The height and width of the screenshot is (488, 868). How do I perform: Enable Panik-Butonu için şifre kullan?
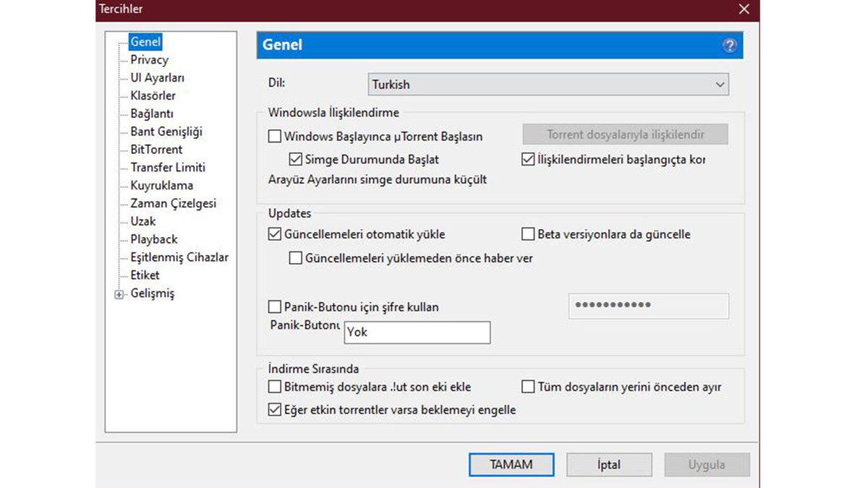274,307
